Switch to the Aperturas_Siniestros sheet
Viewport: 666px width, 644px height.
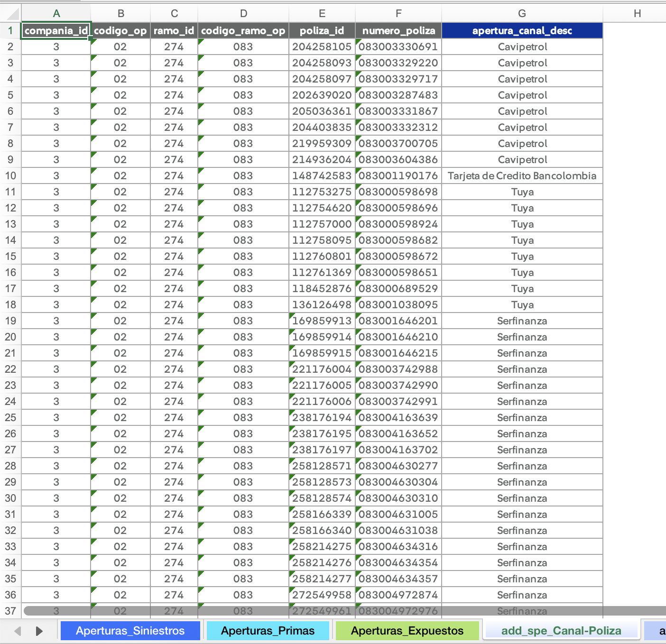(x=130, y=631)
